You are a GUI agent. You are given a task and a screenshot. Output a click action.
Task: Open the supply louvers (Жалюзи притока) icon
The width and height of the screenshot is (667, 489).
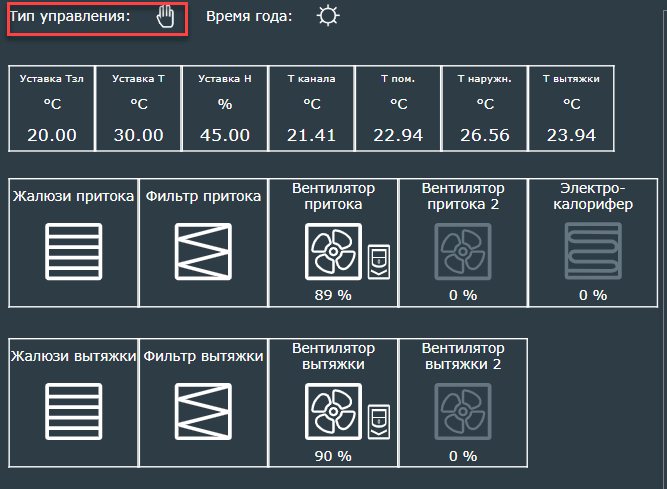coord(73,250)
